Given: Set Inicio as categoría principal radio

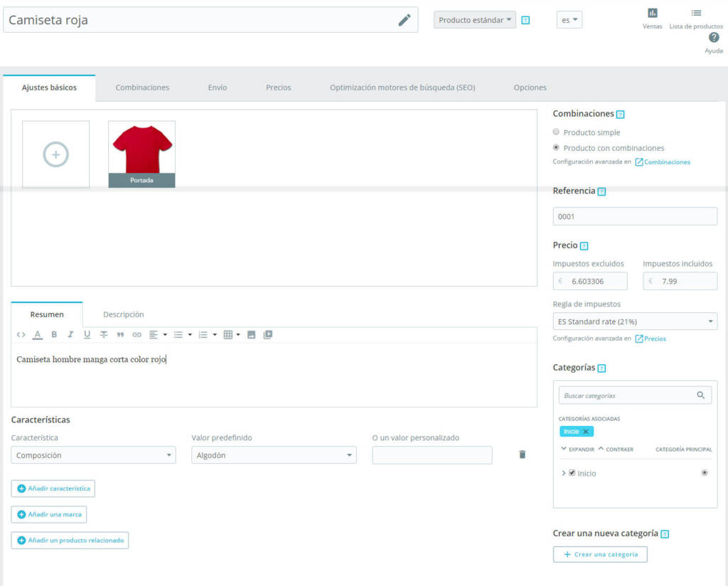Looking at the screenshot, I should click(705, 473).
